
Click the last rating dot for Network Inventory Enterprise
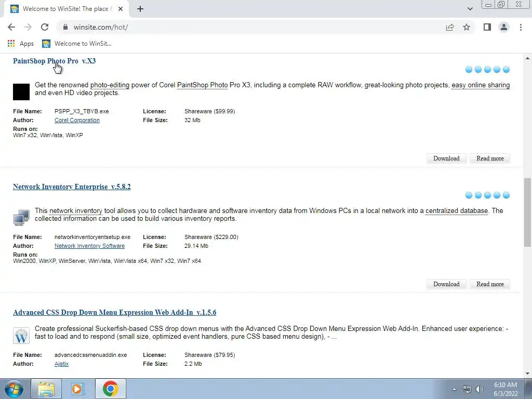[506, 195]
